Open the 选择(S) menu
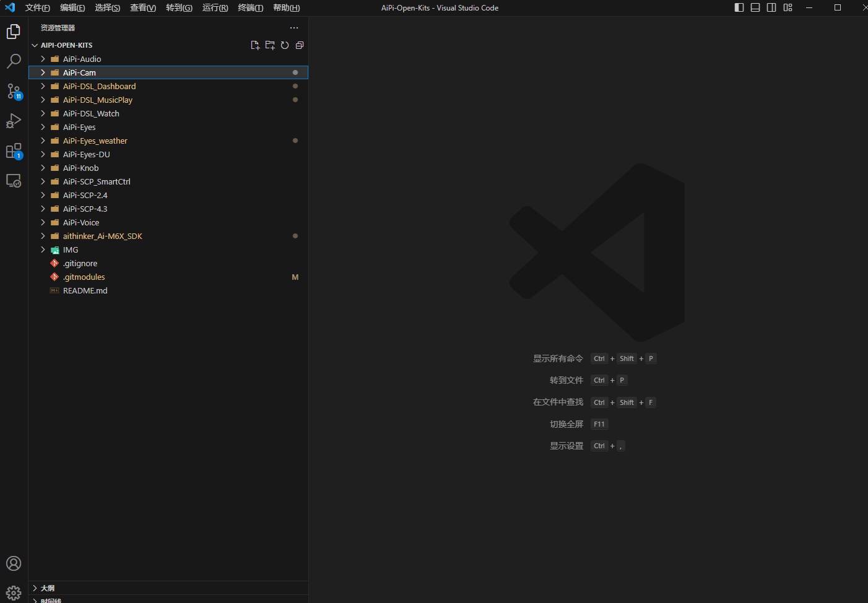The image size is (868, 603). coord(108,8)
